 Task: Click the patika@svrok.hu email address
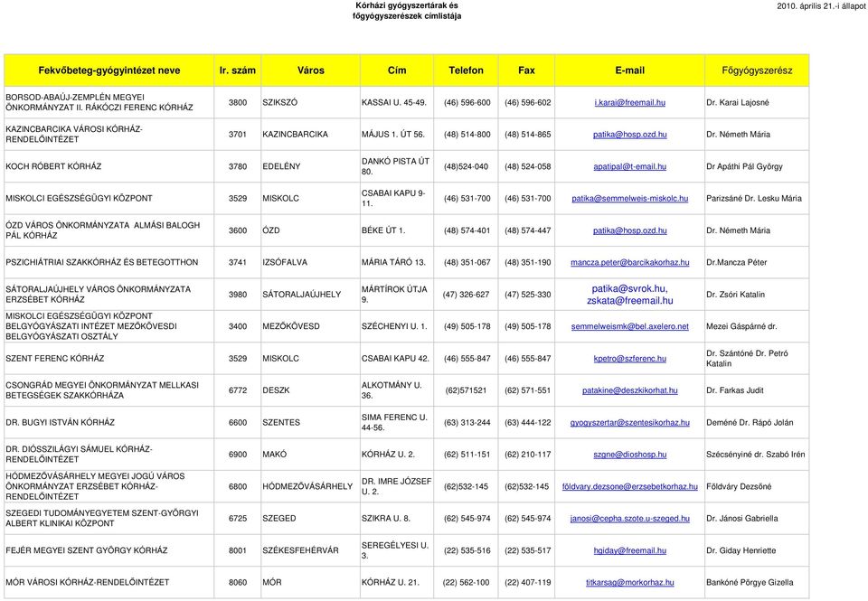[x=629, y=289]
